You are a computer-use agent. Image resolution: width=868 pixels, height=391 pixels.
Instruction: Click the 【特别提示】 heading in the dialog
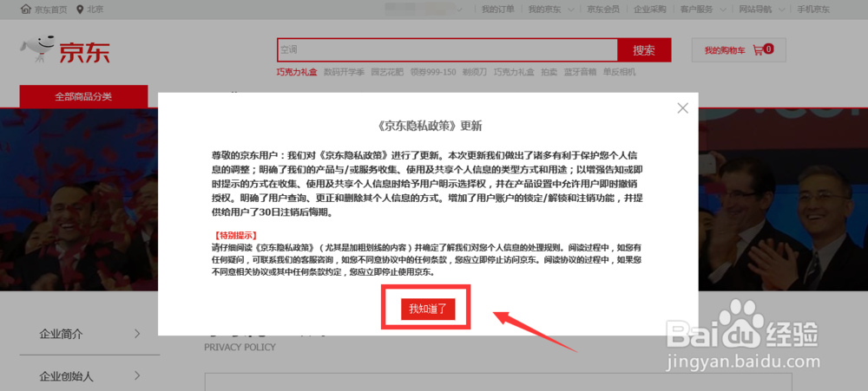click(x=234, y=236)
